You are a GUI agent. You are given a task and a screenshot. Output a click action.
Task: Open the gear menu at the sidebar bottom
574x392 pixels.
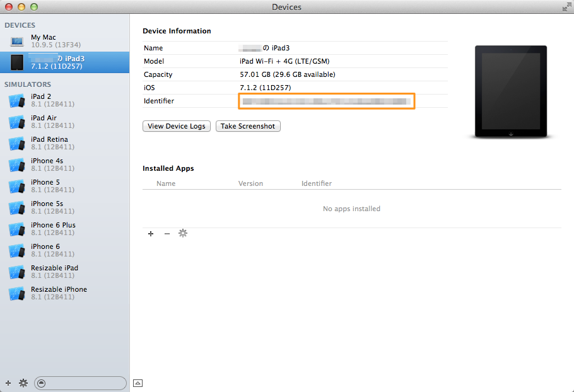(23, 383)
